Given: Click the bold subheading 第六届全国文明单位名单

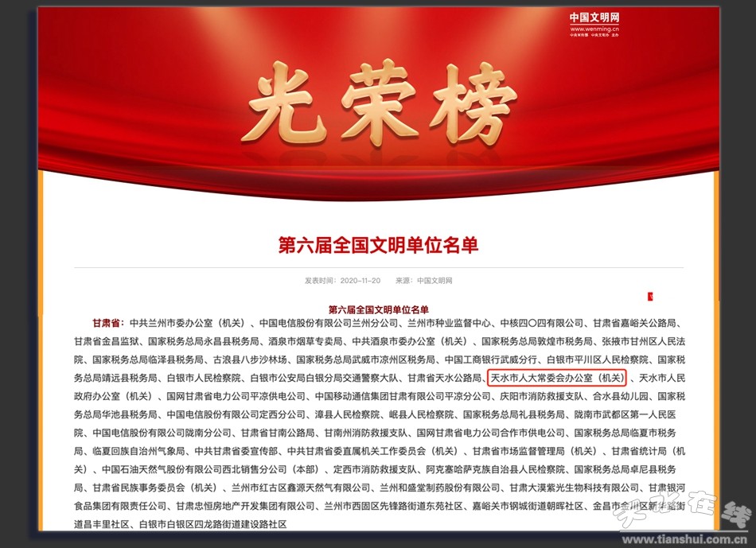Looking at the screenshot, I should point(378,309).
